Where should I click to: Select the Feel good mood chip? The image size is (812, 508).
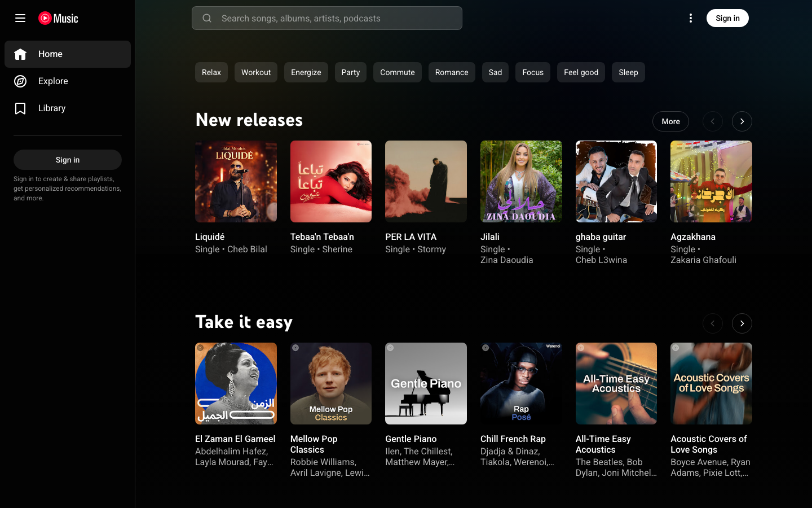pyautogui.click(x=581, y=72)
